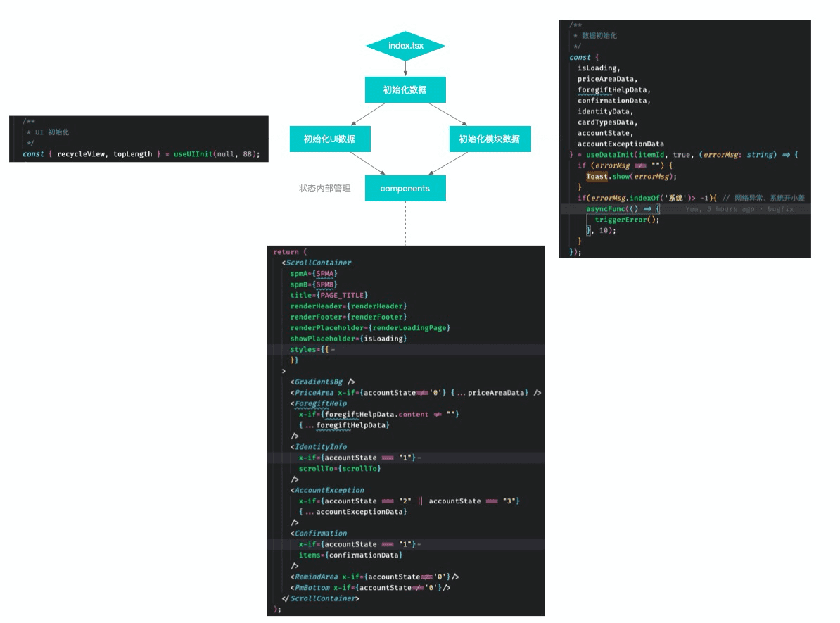
Task: Select the 初始化模块数据 flowchart box
Action: click(490, 139)
